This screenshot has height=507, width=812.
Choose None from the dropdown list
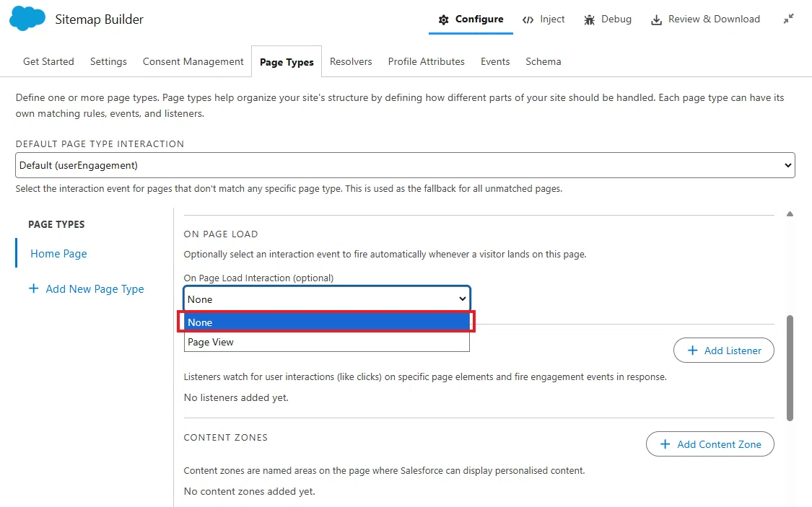pyautogui.click(x=327, y=322)
